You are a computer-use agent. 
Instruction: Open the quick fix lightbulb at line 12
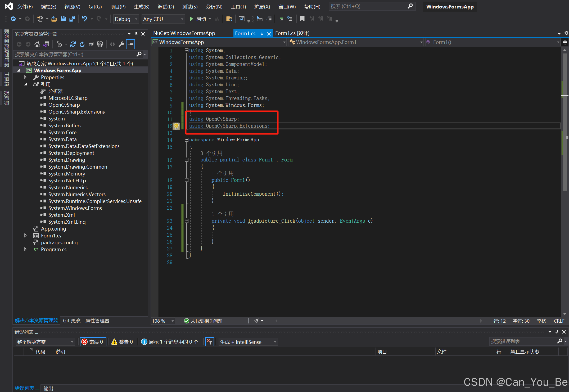[x=177, y=126]
